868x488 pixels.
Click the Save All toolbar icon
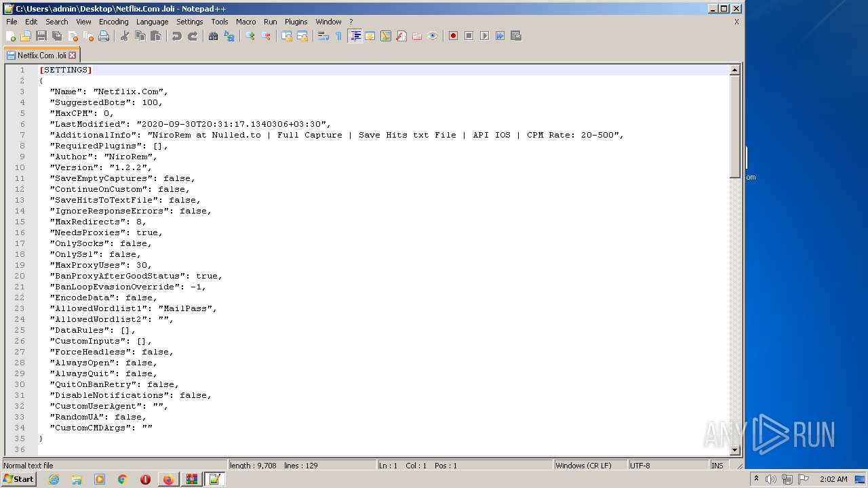click(x=57, y=36)
